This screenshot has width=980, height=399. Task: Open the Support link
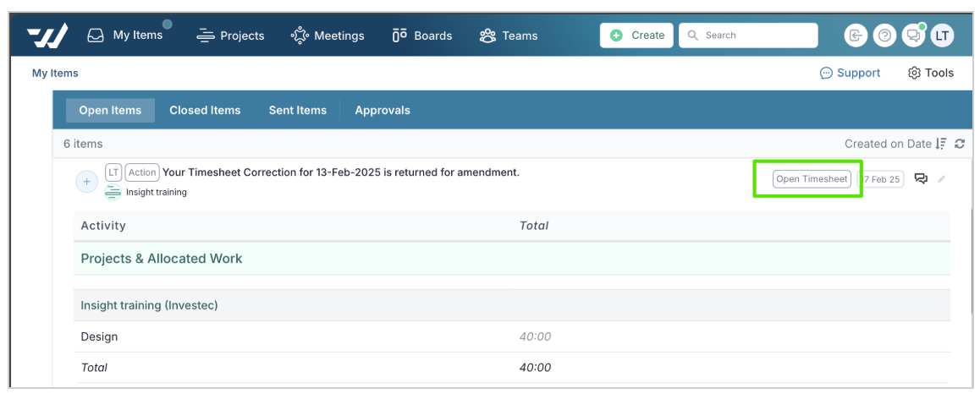[x=850, y=73]
